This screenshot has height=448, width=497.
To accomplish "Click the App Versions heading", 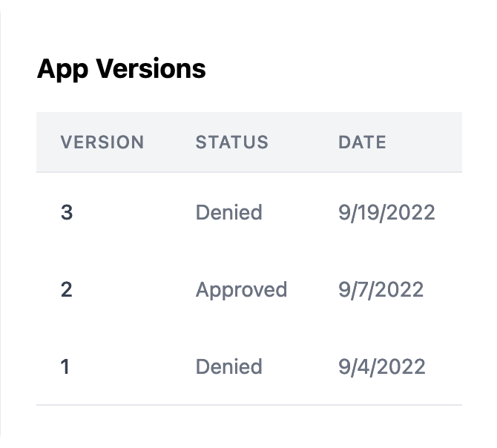I will point(121,69).
